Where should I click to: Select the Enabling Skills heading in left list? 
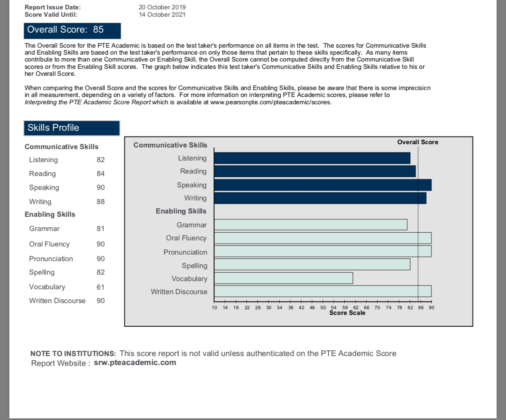[x=50, y=214]
